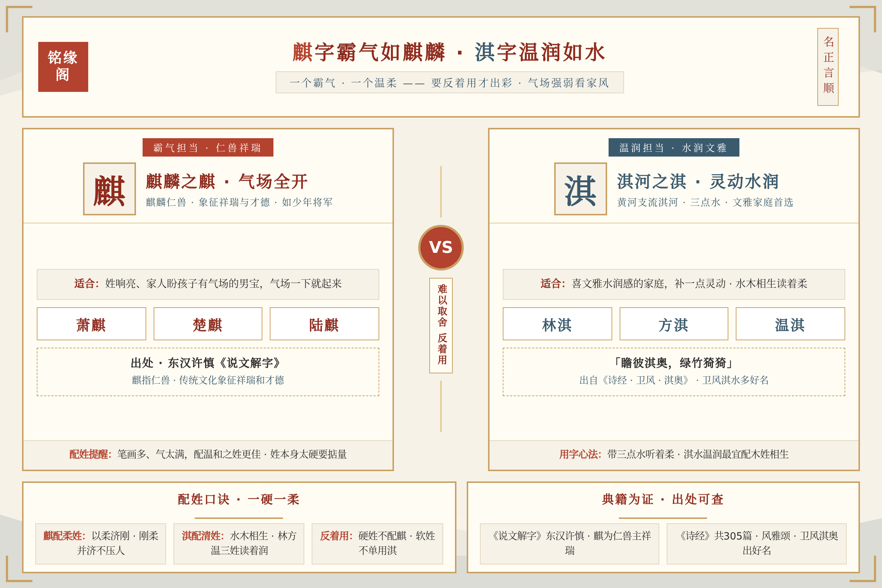The height and width of the screenshot is (588, 882).
Task: Select the 温淇 name card
Action: 790,324
